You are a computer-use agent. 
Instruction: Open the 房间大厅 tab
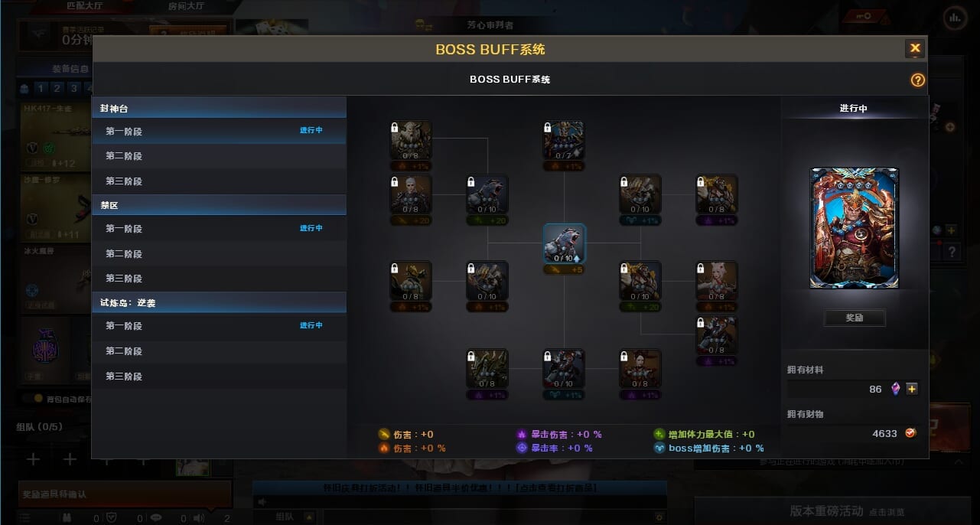[186, 6]
